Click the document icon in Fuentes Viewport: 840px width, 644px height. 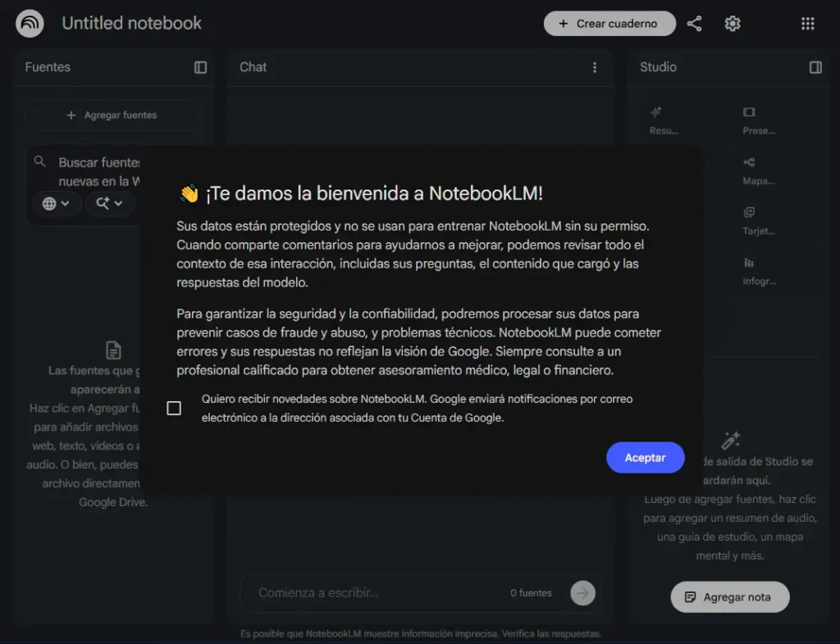click(113, 349)
